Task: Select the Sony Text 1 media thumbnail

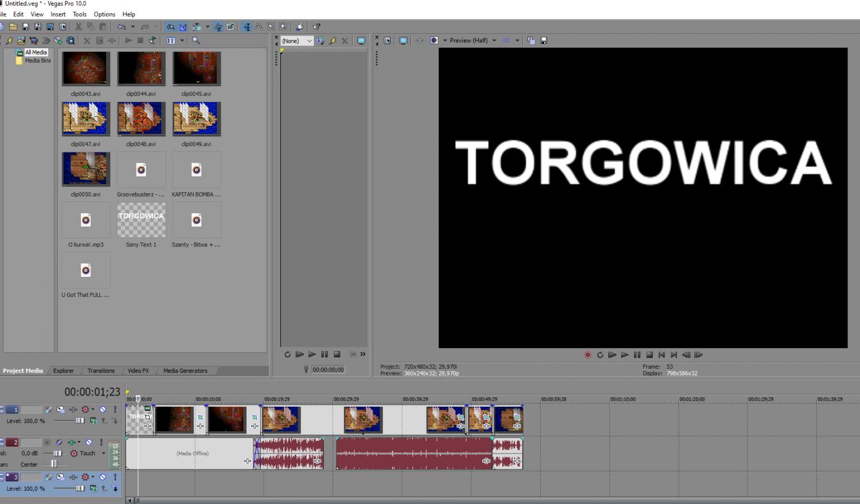Action: [x=141, y=220]
